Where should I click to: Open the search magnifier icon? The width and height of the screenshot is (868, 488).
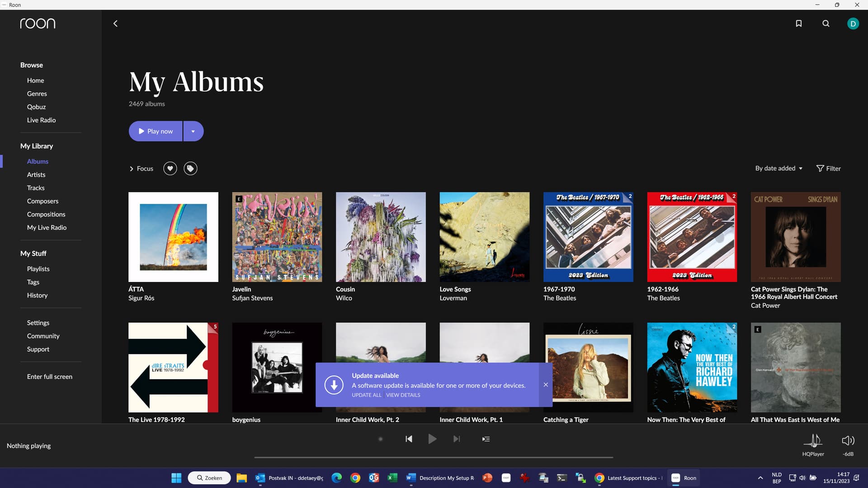click(826, 23)
